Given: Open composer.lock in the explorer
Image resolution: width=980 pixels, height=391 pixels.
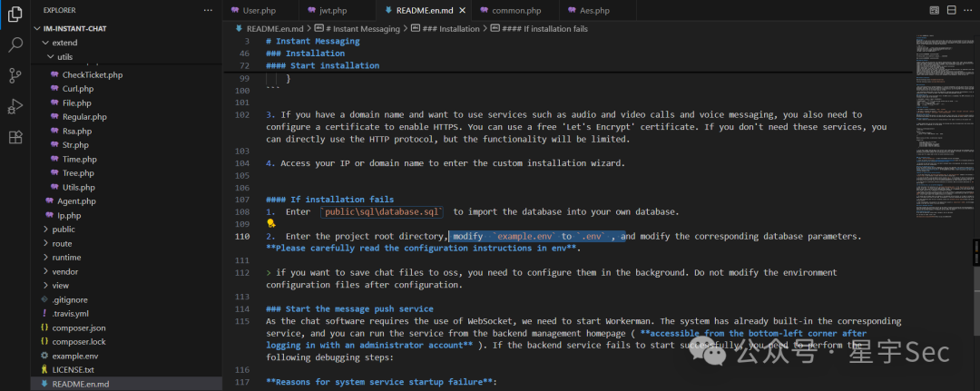Looking at the screenshot, I should tap(79, 342).
